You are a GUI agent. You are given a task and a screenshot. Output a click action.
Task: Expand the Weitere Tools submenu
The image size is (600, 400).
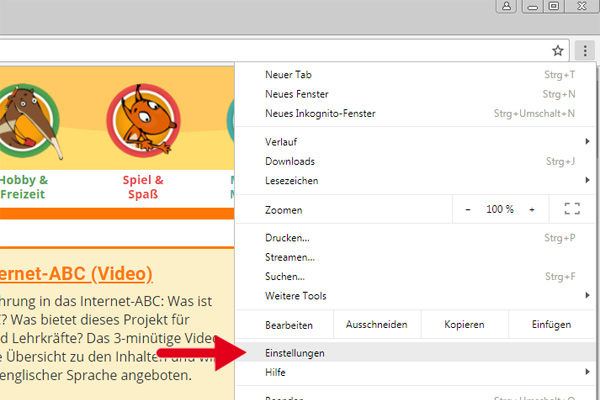(295, 296)
